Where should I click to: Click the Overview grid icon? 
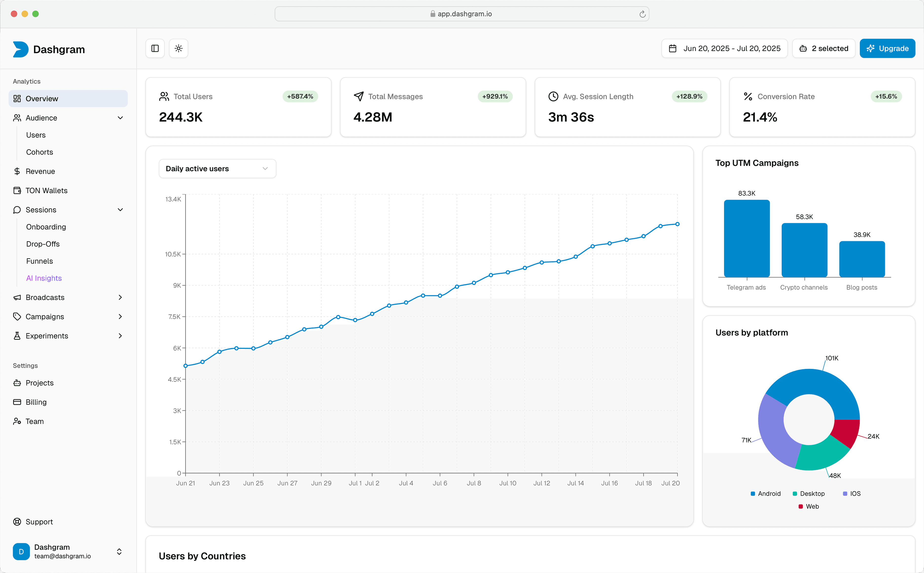coord(17,99)
